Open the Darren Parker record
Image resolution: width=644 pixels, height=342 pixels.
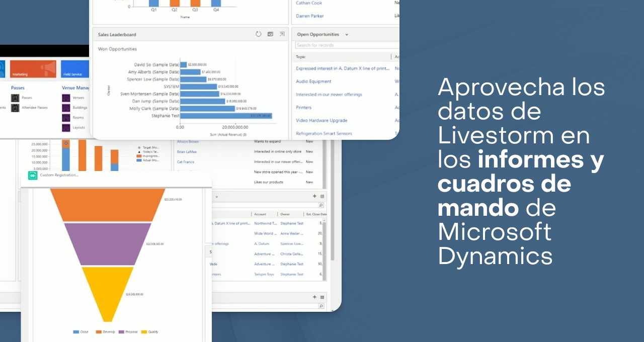[x=310, y=16]
